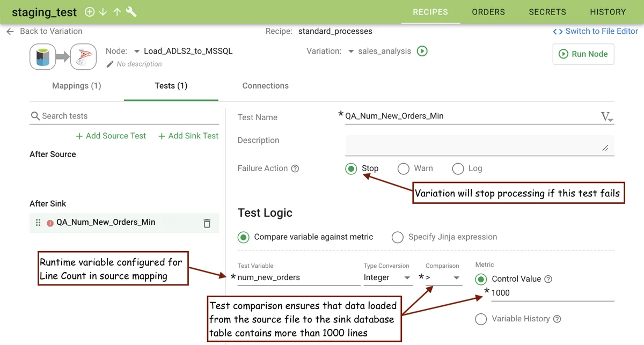Switch to the Connections tab
This screenshot has width=644, height=345.
pyautogui.click(x=265, y=86)
